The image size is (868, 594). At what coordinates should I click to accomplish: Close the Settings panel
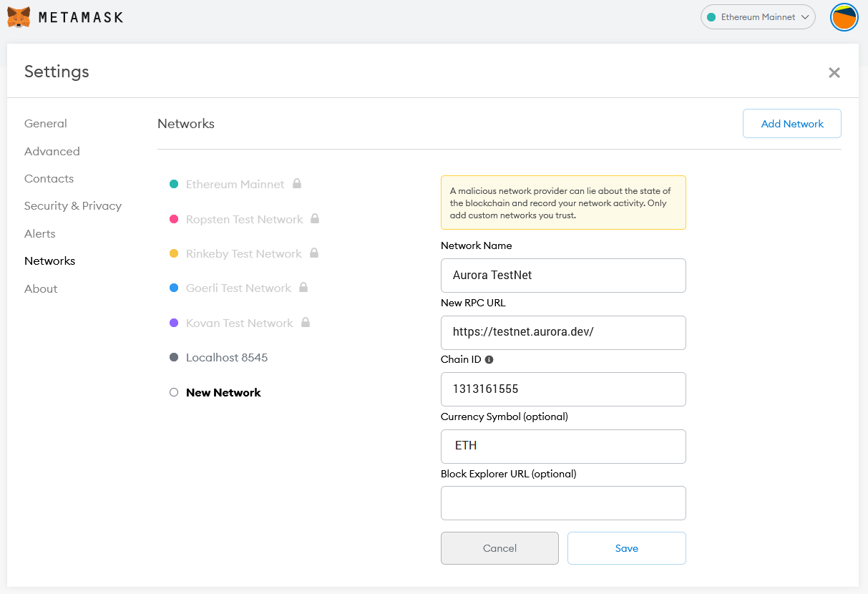tap(834, 72)
